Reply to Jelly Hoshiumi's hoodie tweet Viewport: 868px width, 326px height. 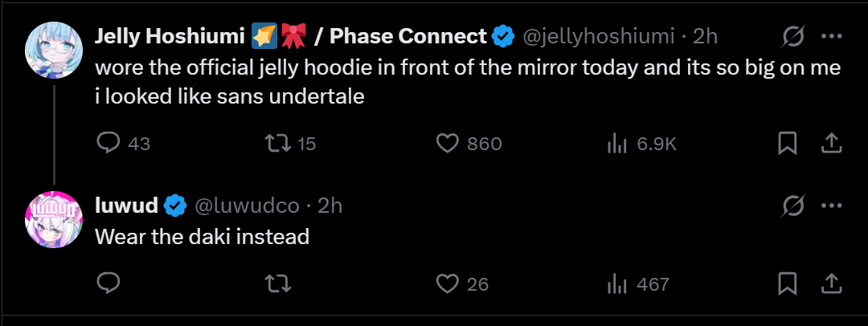[108, 143]
